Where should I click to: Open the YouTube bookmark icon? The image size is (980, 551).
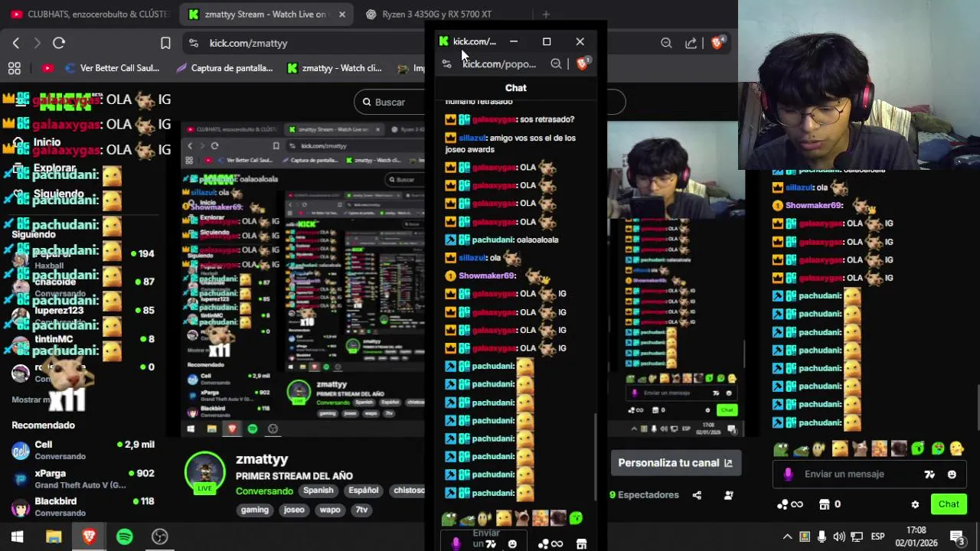point(47,68)
